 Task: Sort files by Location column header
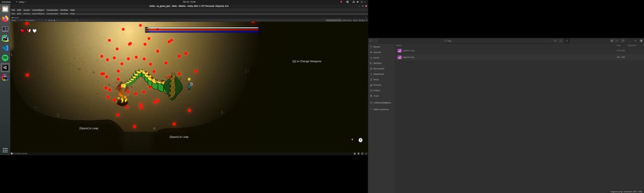[x=631, y=45]
